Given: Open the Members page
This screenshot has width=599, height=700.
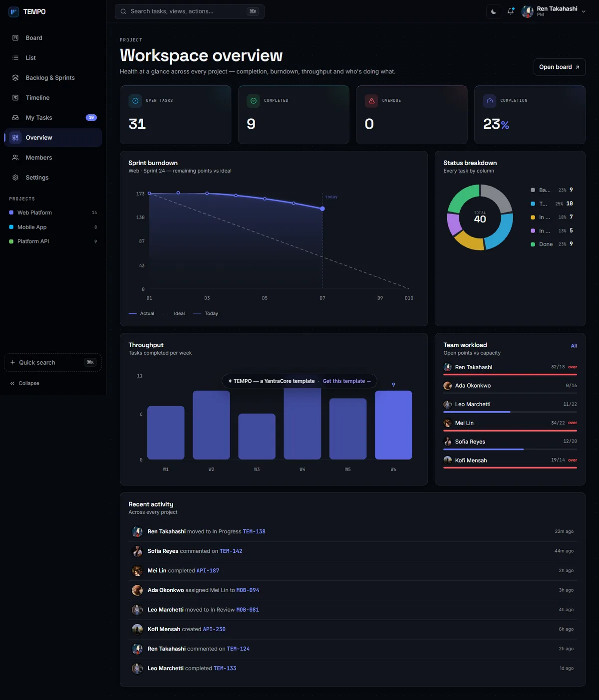Looking at the screenshot, I should click(x=53, y=158).
